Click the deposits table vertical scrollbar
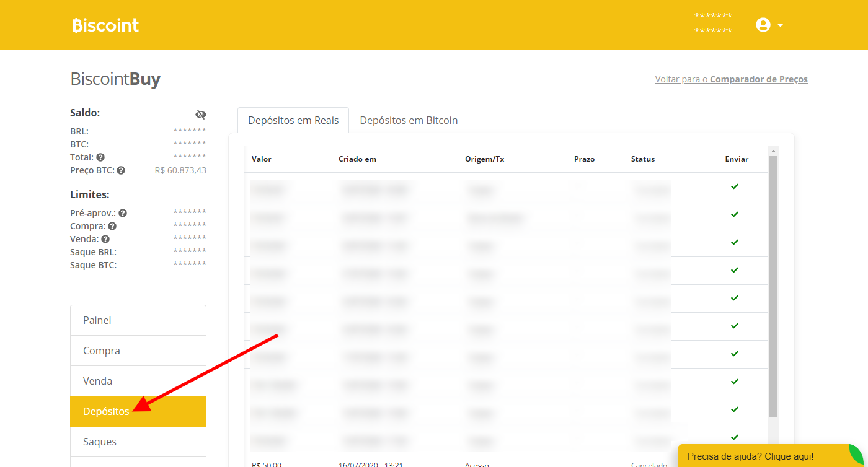The height and width of the screenshot is (467, 868). coord(773,285)
